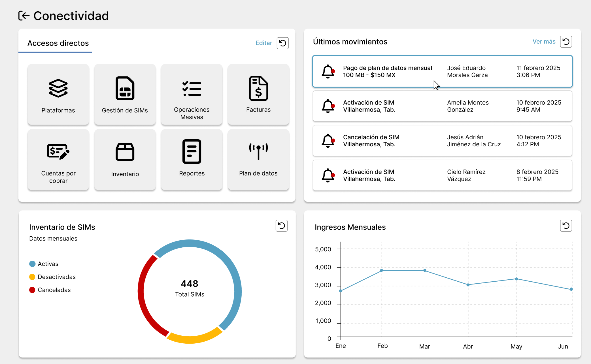The height and width of the screenshot is (364, 591).
Task: Refresh the Ingresos Mensuales chart
Action: tap(566, 226)
